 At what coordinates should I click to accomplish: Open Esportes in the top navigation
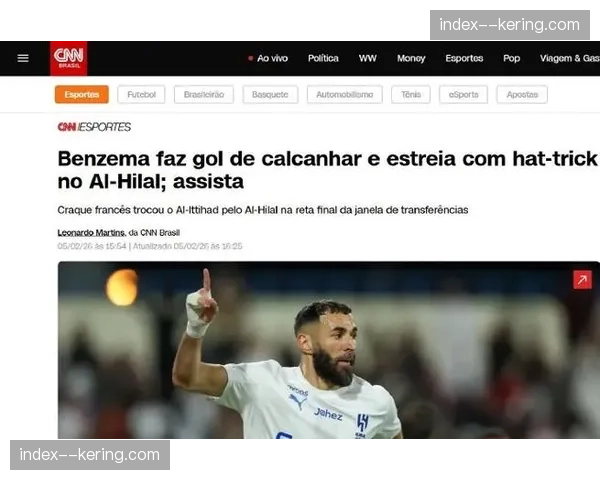pos(464,58)
